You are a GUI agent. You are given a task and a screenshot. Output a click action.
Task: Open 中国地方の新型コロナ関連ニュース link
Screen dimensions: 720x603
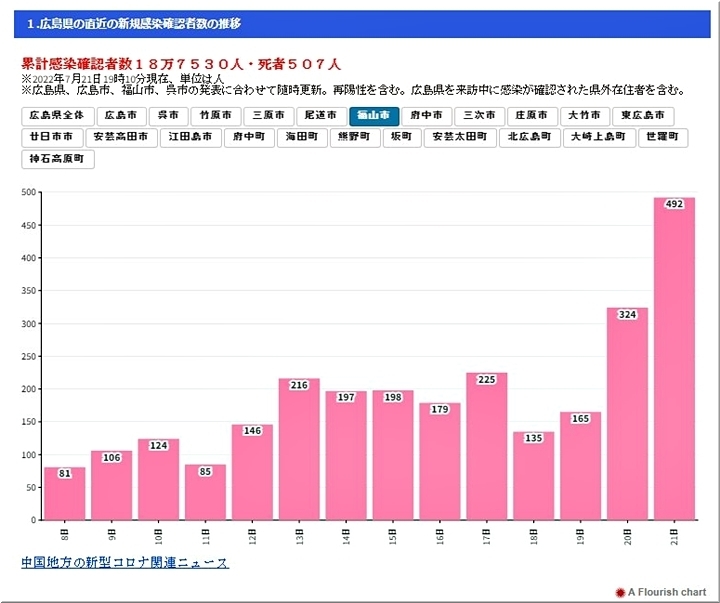coord(125,563)
